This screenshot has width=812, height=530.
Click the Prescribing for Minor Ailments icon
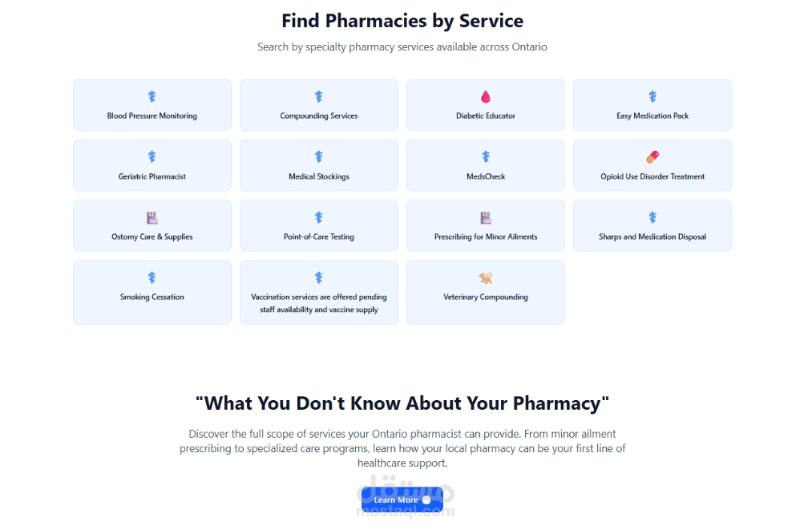(486, 217)
